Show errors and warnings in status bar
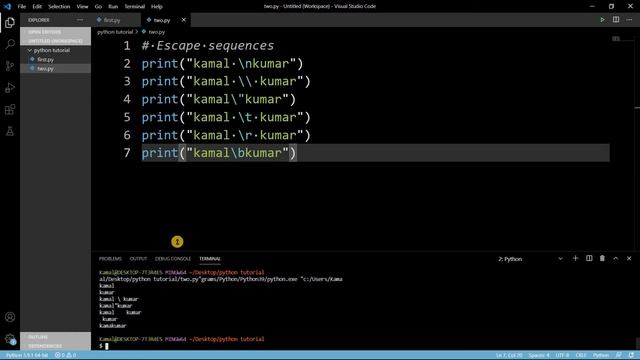 point(65,355)
